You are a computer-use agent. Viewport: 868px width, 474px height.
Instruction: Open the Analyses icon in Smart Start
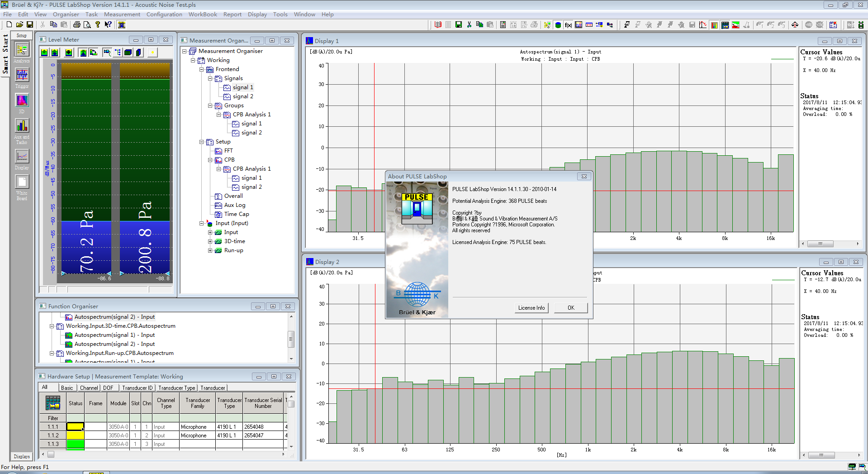(x=21, y=50)
